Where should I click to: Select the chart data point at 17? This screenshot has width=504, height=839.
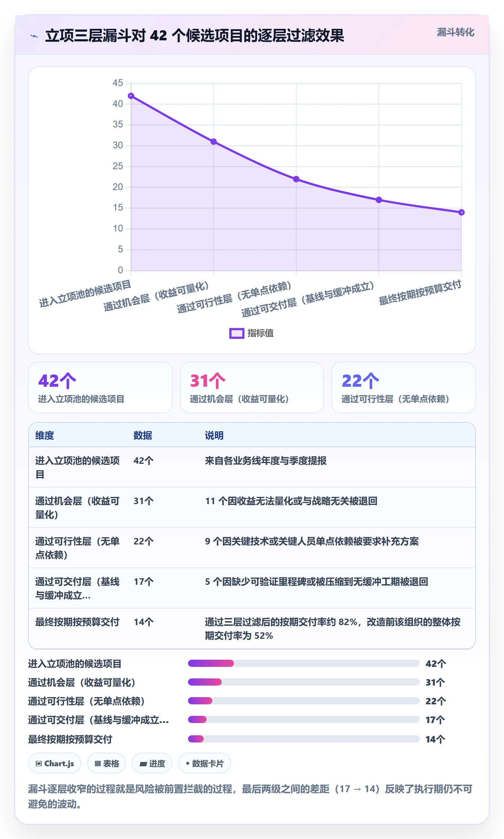coord(379,200)
